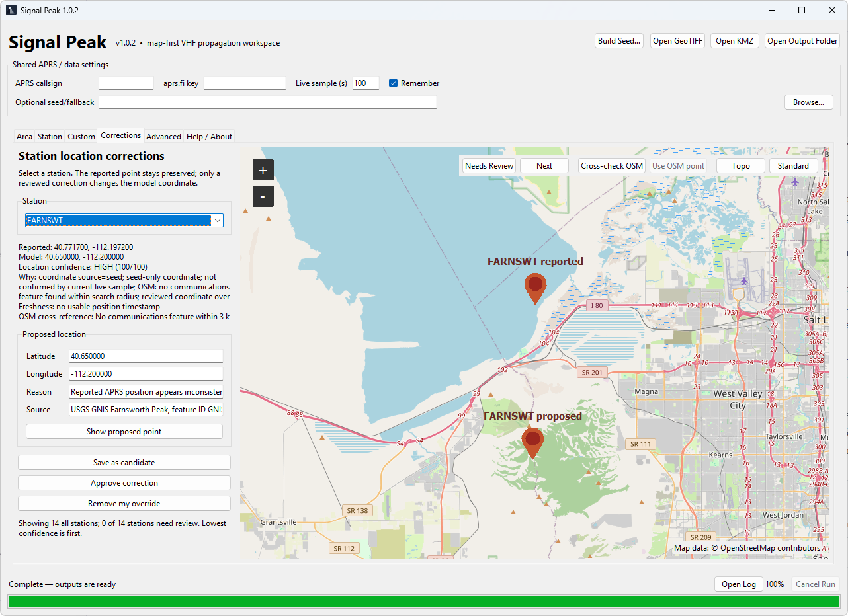Click the 'Station location corrections' heading
848x616 pixels.
91,157
